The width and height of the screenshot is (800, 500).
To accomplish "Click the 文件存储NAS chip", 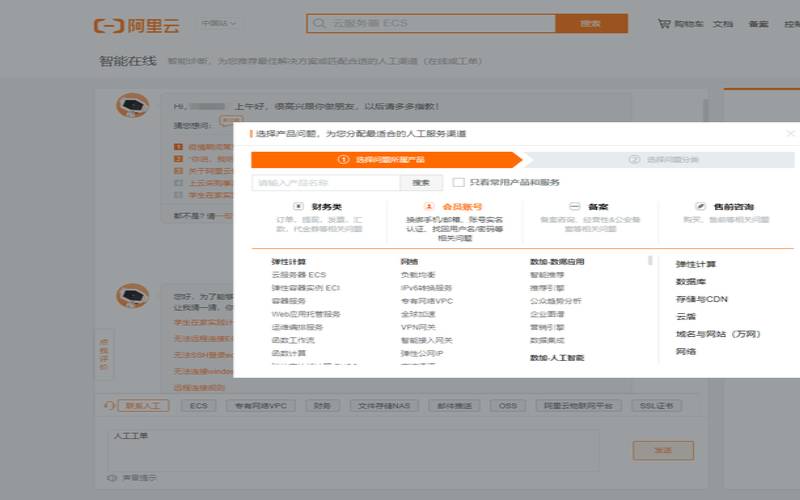I will 384,406.
